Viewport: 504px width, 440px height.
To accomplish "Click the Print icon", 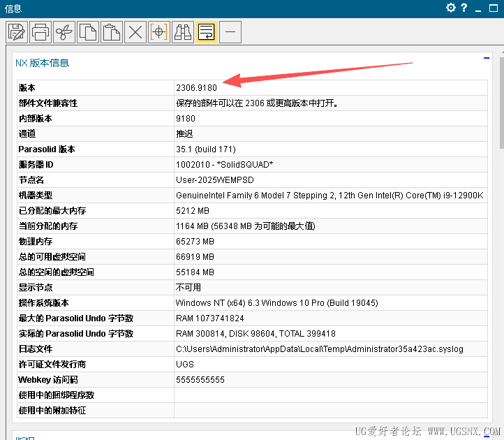I will click(x=40, y=32).
